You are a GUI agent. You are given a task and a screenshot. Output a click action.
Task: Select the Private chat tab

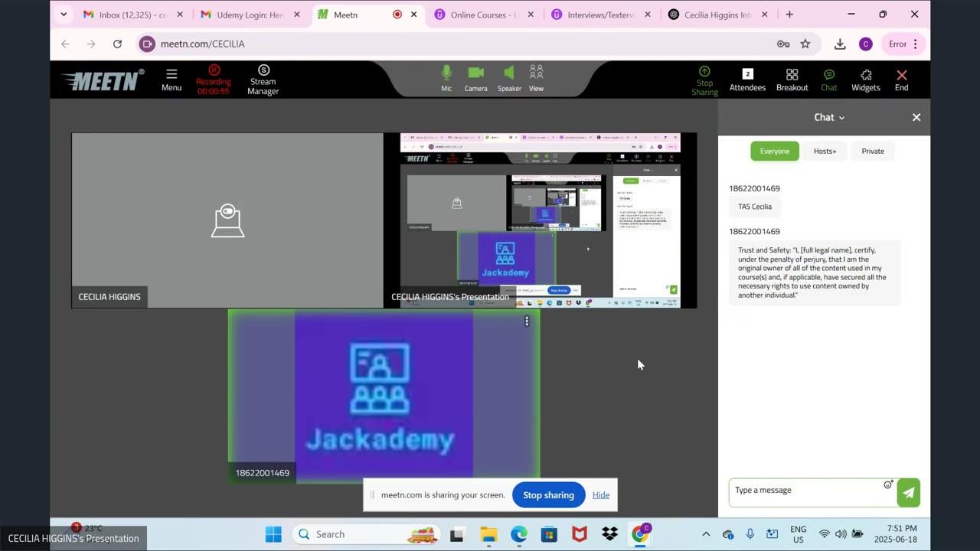pos(873,151)
